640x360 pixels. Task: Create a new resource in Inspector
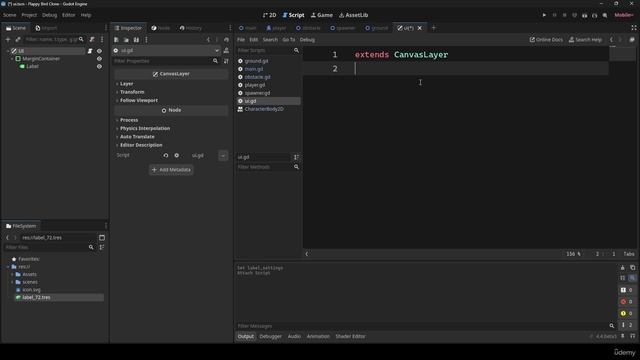point(116,40)
